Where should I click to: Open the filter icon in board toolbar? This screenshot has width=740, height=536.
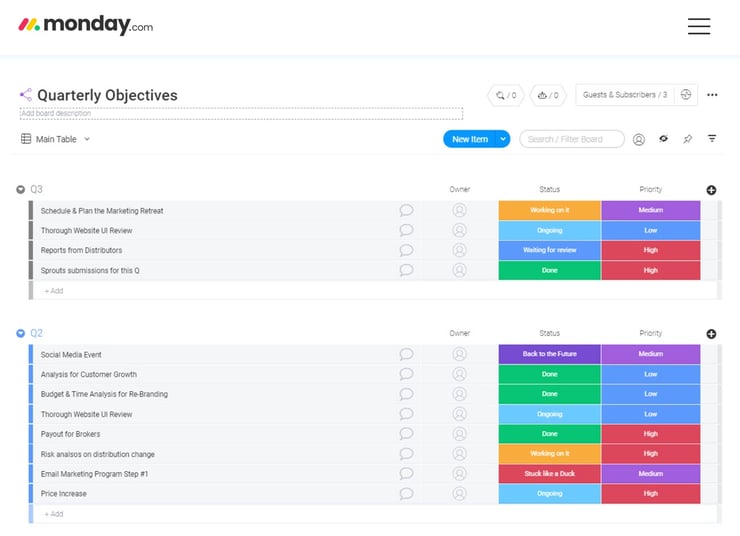tap(712, 138)
